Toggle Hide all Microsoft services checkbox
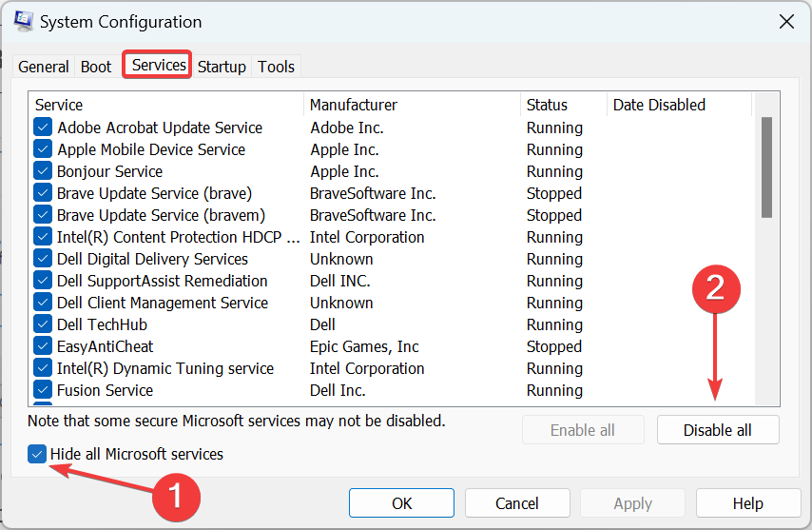Image resolution: width=812 pixels, height=530 pixels. (38, 454)
